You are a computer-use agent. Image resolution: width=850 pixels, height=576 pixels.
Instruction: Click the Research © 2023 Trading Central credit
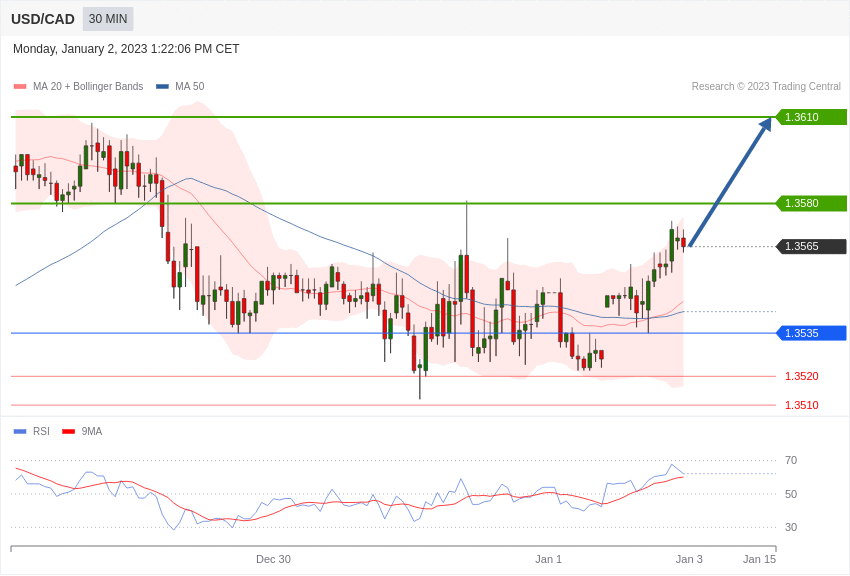click(766, 86)
